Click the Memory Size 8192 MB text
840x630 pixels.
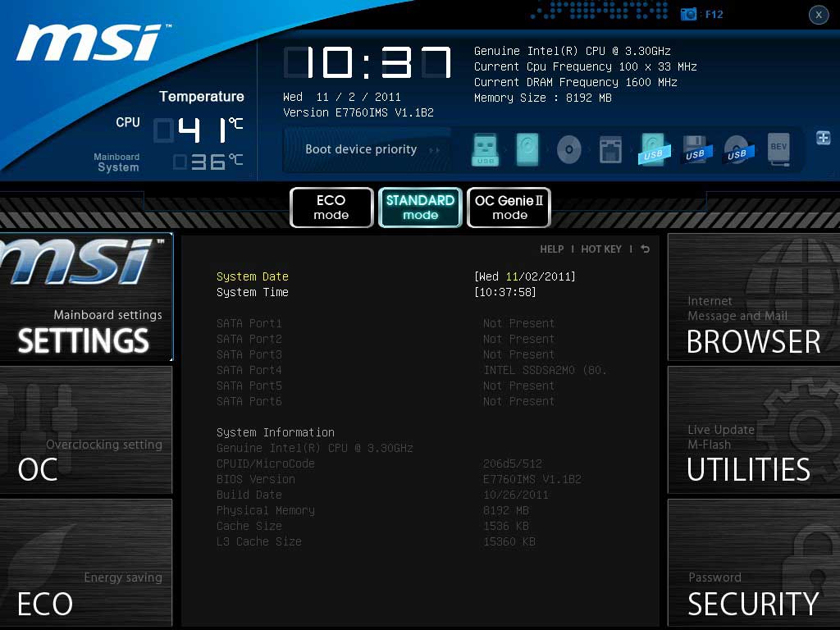543,98
